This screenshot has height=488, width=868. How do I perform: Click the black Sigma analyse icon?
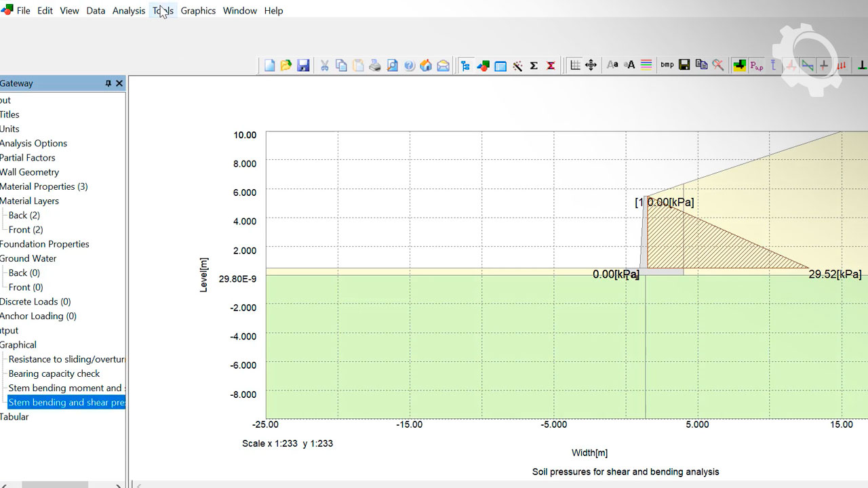pos(534,65)
